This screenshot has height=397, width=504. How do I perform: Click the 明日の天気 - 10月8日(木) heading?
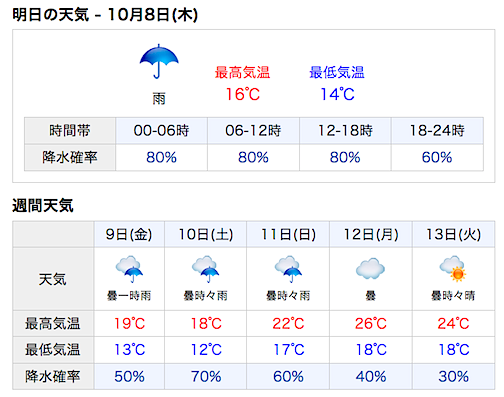105,15
